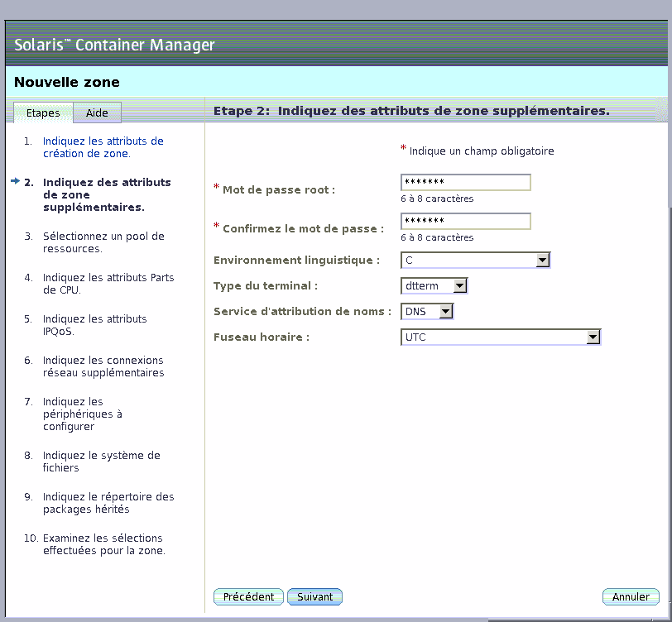Open step 1 link Indiquez les attributs de création
Screen dimensions: 672x622
[103, 147]
